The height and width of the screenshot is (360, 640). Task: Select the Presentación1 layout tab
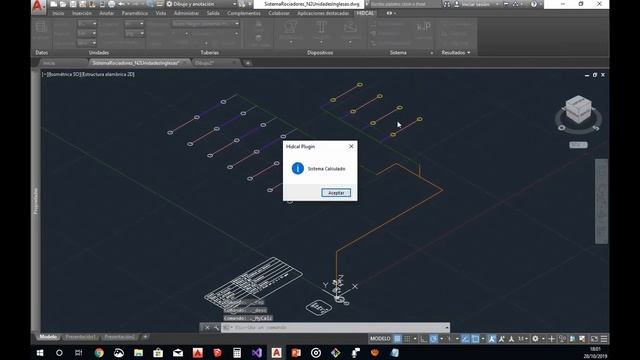[81, 337]
